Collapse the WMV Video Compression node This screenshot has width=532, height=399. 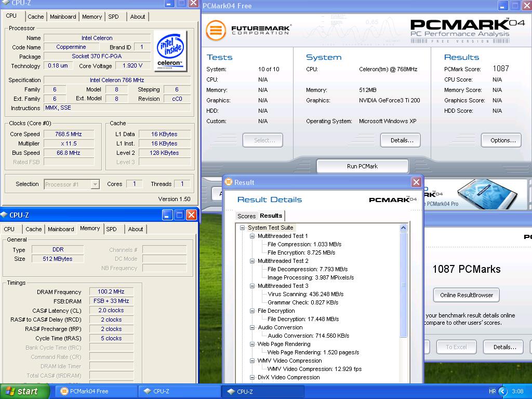[x=252, y=361]
